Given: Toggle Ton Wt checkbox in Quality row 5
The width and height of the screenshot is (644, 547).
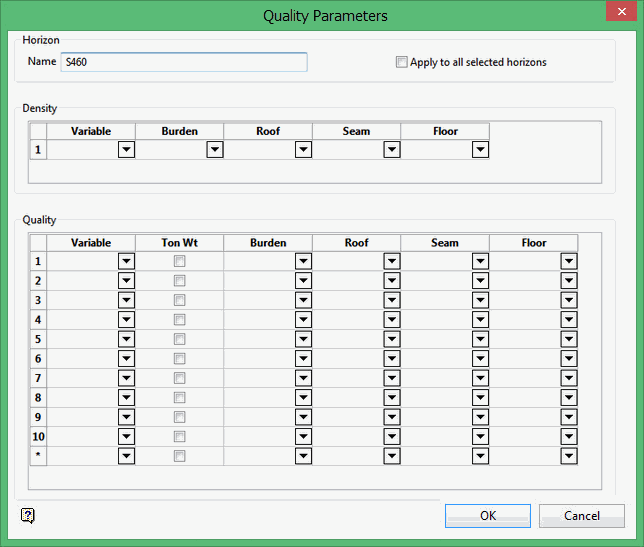Looking at the screenshot, I should [180, 339].
